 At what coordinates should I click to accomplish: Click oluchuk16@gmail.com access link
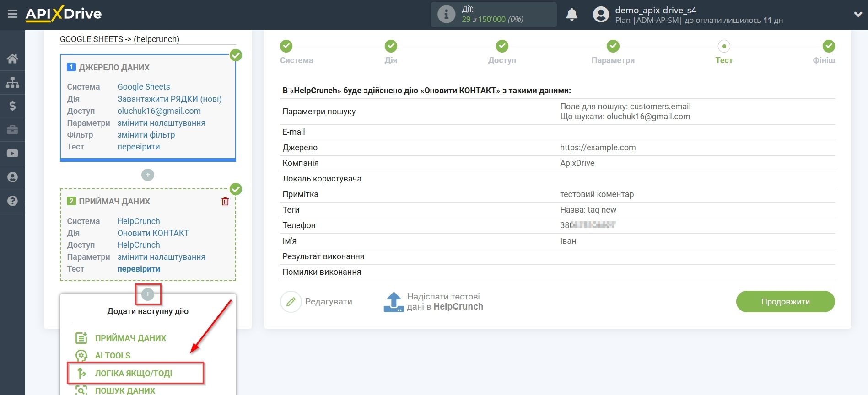click(x=159, y=111)
